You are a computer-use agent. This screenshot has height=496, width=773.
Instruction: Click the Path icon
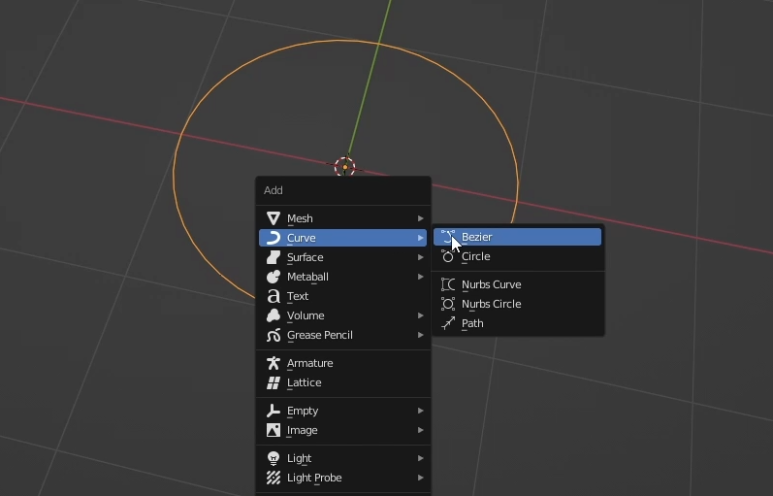448,323
